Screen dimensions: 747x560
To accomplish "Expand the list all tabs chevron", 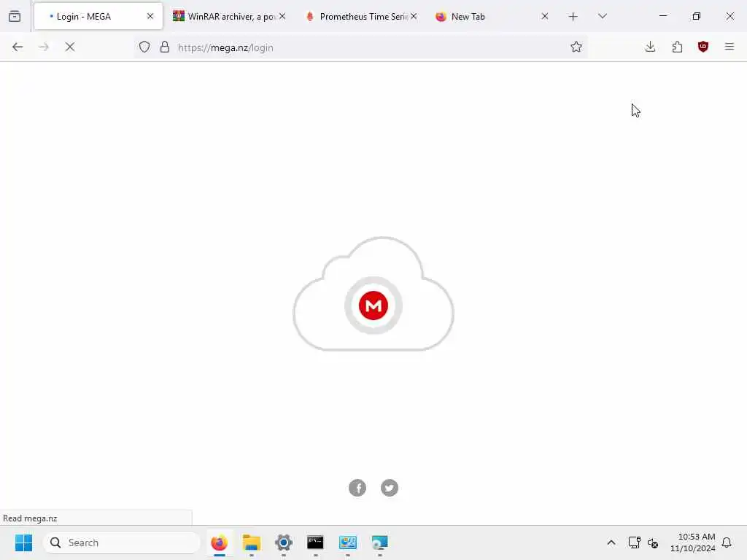I will [x=603, y=16].
